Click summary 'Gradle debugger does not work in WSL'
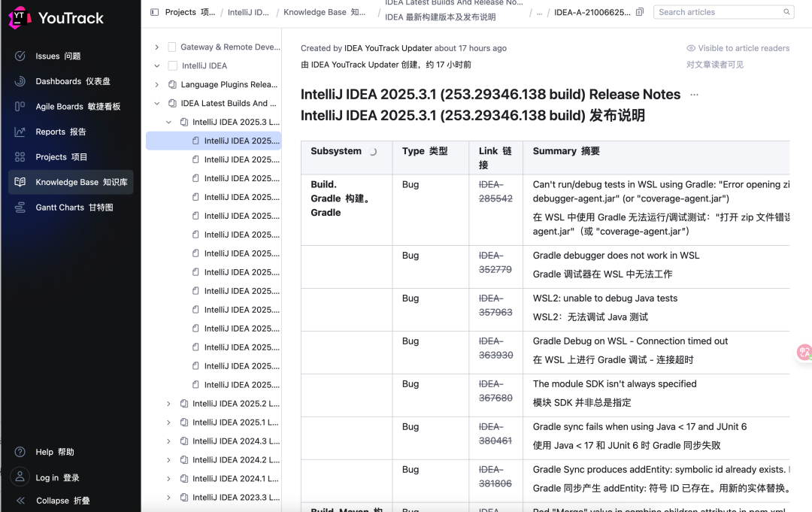This screenshot has height=512, width=812. (x=617, y=255)
